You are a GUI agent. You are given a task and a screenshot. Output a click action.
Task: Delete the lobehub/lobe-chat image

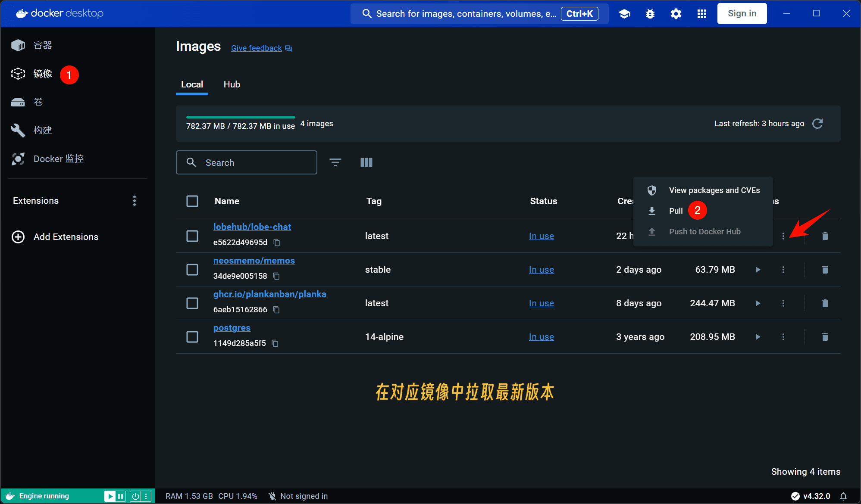(825, 236)
